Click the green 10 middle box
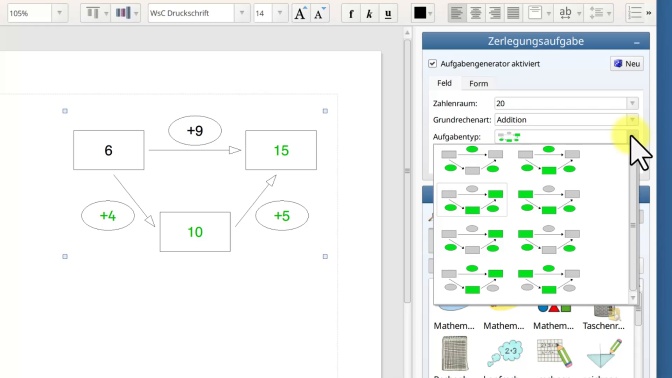This screenshot has height=378, width=672. (x=195, y=232)
